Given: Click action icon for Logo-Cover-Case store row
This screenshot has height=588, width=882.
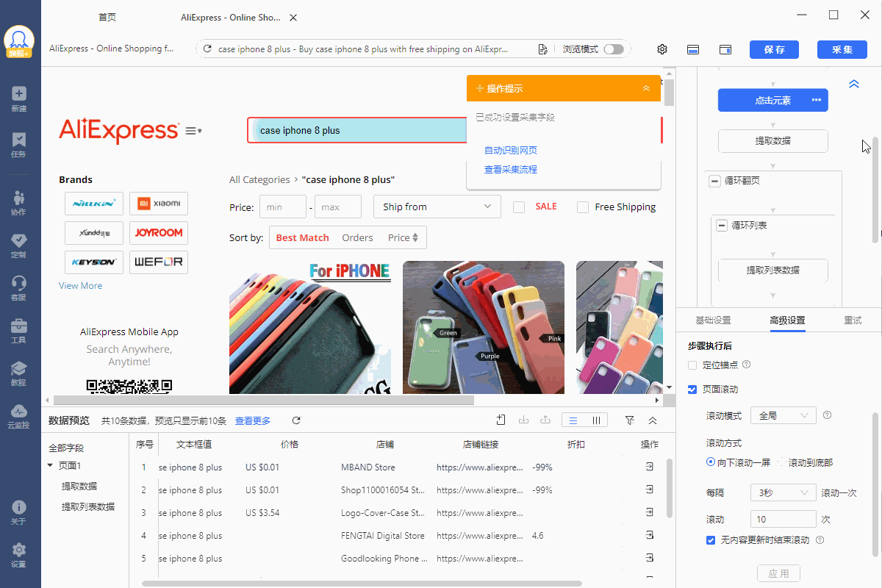Looking at the screenshot, I should tap(650, 513).
